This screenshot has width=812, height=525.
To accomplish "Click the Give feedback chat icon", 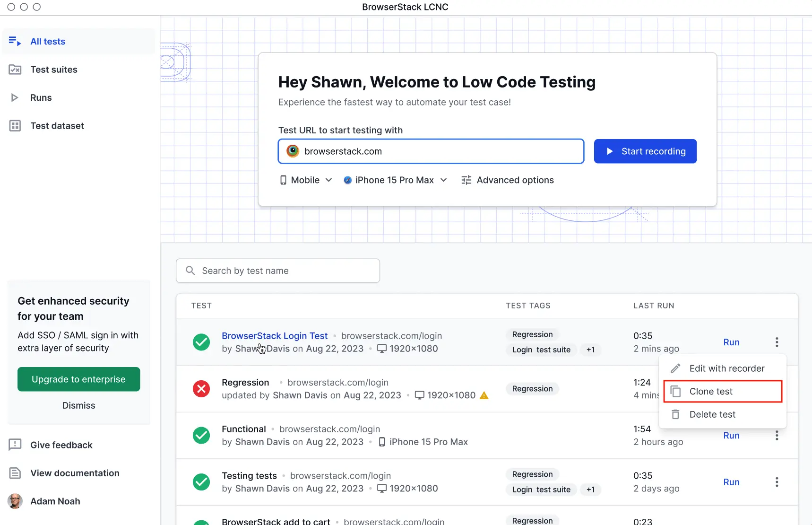I will click(15, 445).
